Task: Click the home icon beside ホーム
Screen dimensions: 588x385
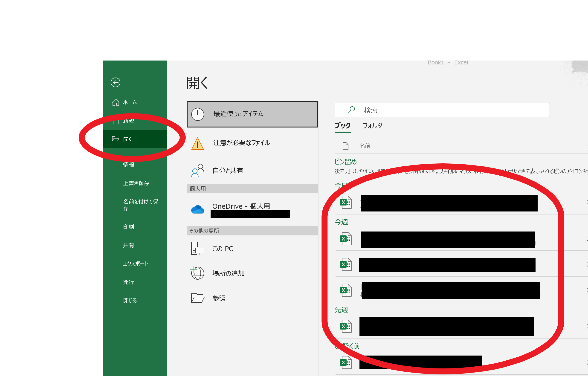Action: (x=116, y=102)
